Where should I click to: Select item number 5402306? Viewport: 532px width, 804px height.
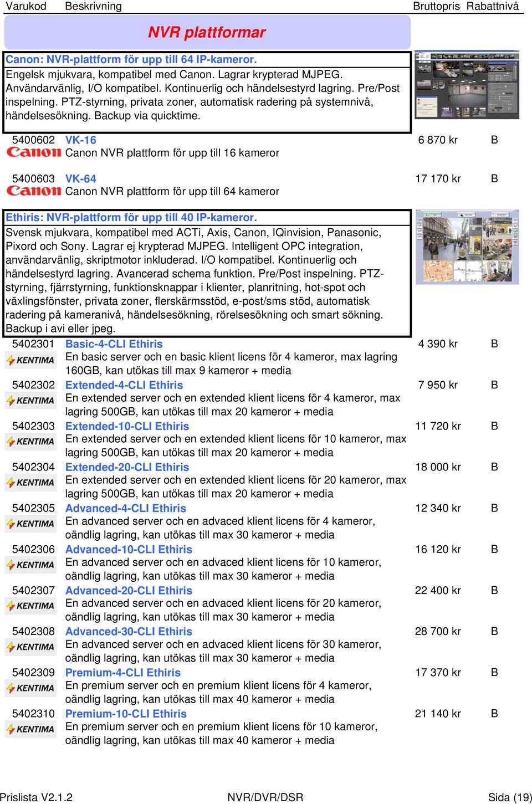point(33,549)
